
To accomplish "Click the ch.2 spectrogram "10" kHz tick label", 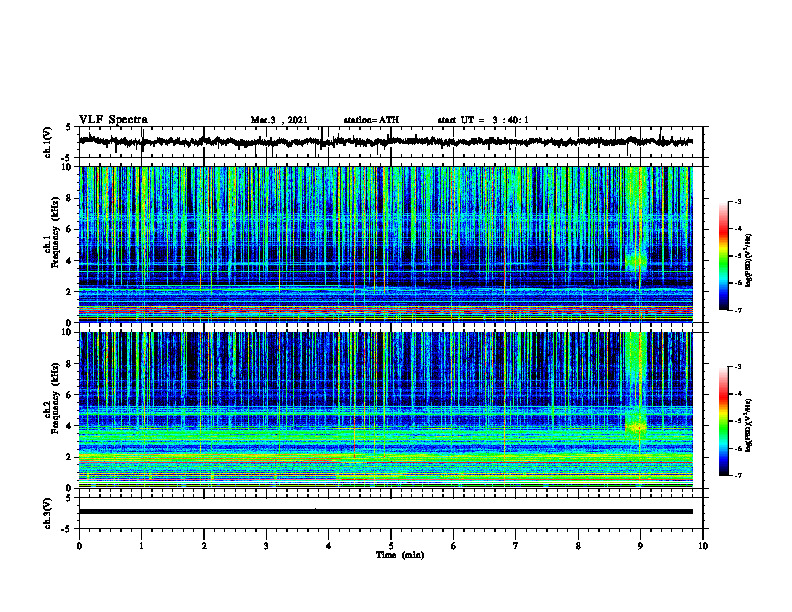I will pos(68,332).
